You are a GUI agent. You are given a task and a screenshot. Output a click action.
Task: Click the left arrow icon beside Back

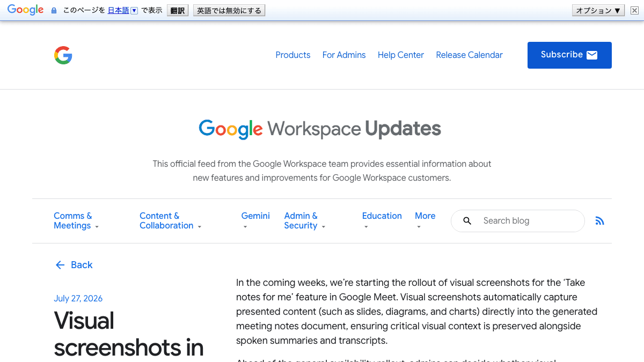point(60,265)
